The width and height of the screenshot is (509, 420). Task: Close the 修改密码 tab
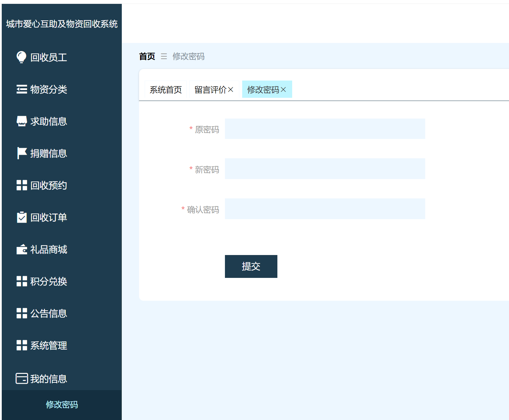click(284, 89)
